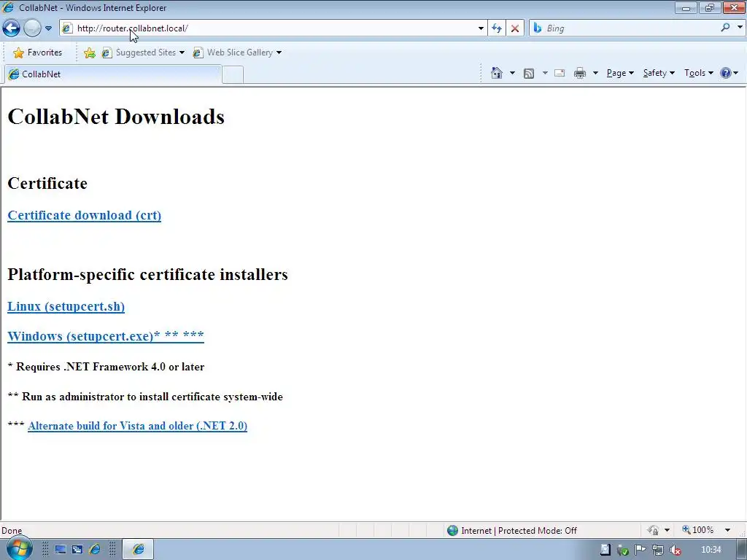Screen dimensions: 747x560
Task: Click the search magnifier icon
Action: click(x=726, y=28)
